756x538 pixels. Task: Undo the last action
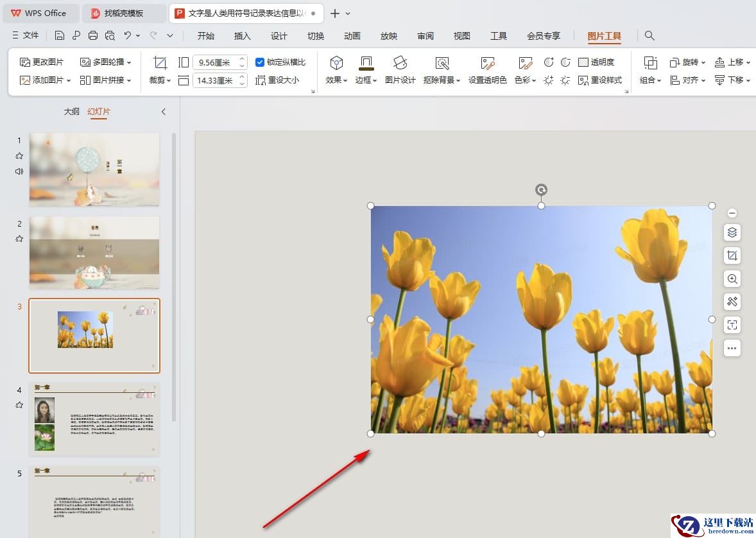[x=127, y=35]
